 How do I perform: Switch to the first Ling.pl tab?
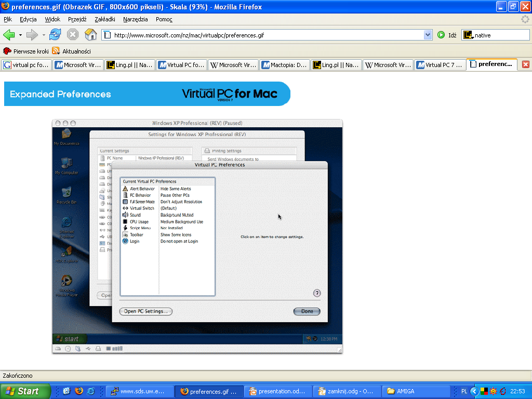coord(129,65)
